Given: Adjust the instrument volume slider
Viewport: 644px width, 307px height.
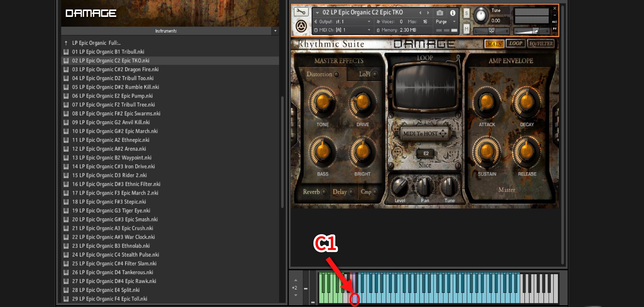Looking at the screenshot, I should click(531, 31).
